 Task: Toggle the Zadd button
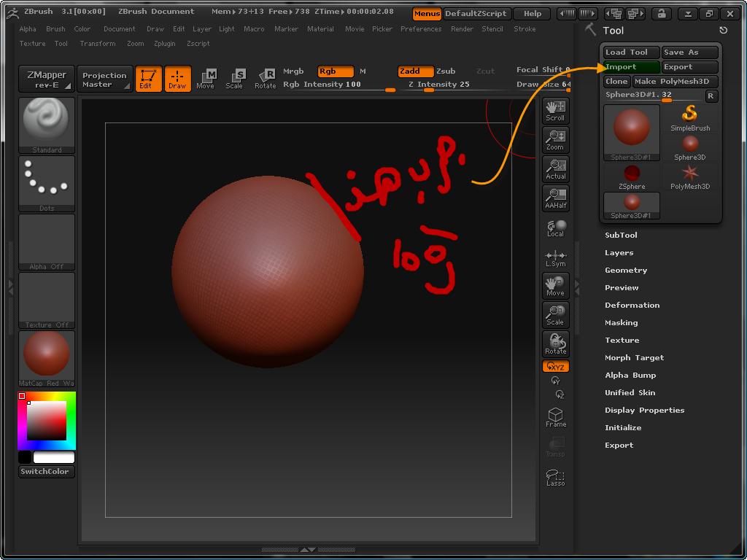pos(416,71)
